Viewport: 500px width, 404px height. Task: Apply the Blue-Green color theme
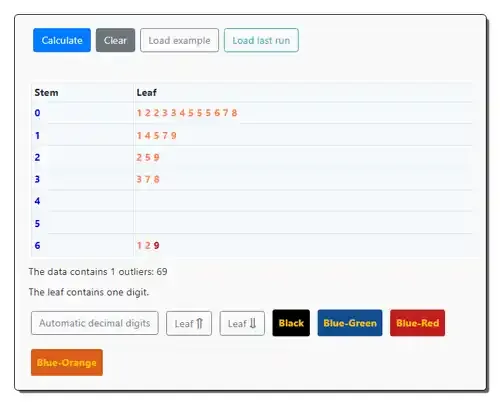350,323
